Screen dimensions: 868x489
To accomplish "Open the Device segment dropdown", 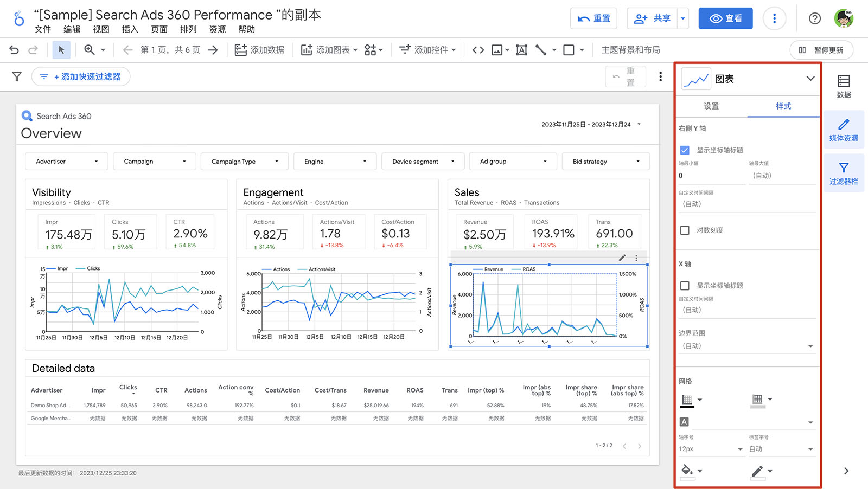I will click(x=423, y=162).
